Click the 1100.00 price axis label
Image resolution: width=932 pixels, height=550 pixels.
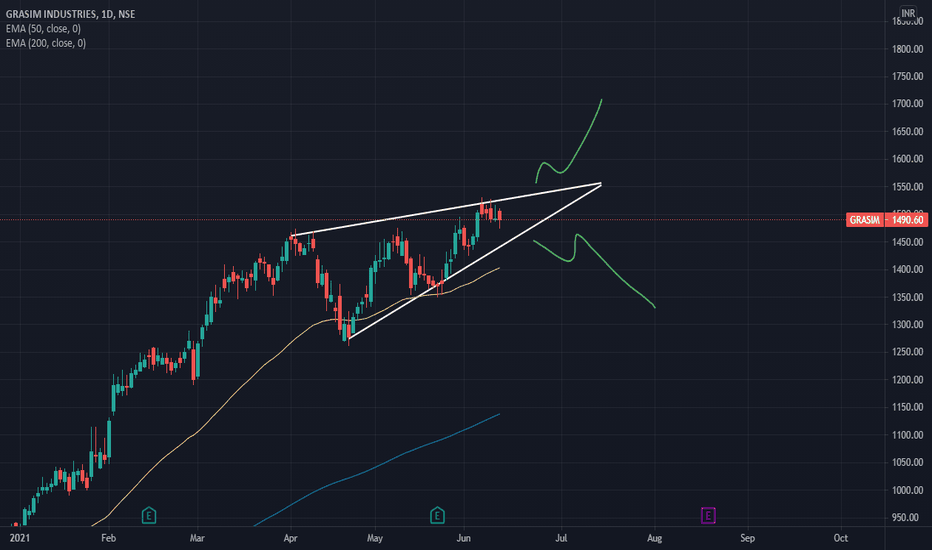(x=908, y=435)
